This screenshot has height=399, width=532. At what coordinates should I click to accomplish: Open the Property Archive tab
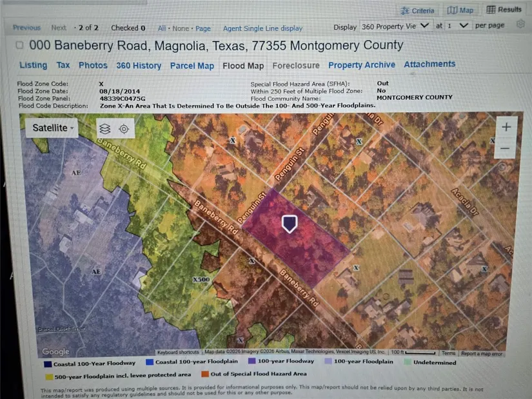361,65
